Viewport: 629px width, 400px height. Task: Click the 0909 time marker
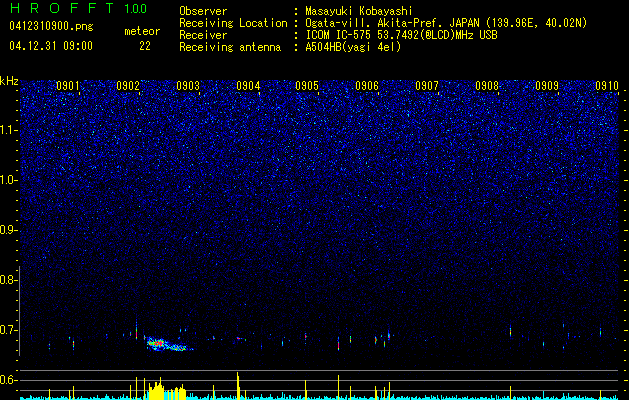(x=547, y=86)
